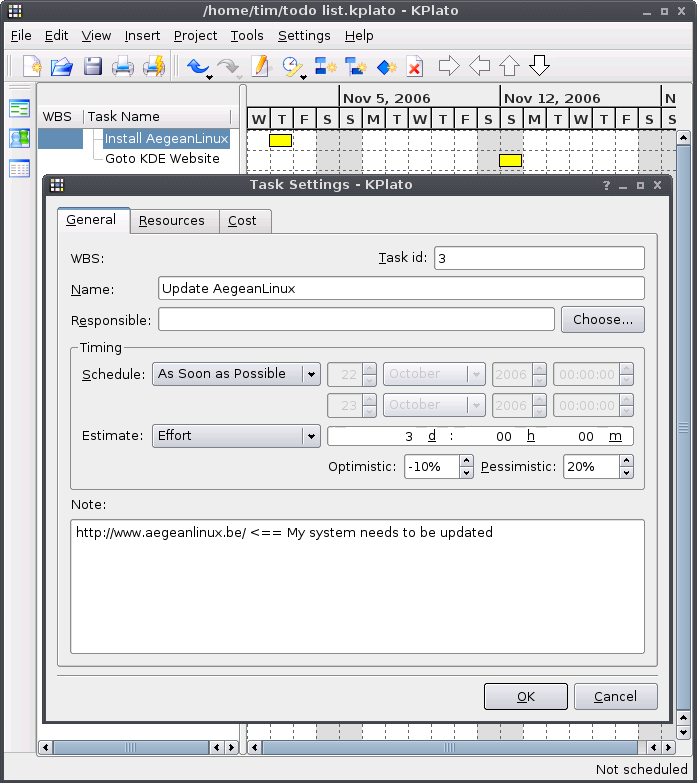Open the Help menu
This screenshot has width=697, height=783.
(359, 36)
